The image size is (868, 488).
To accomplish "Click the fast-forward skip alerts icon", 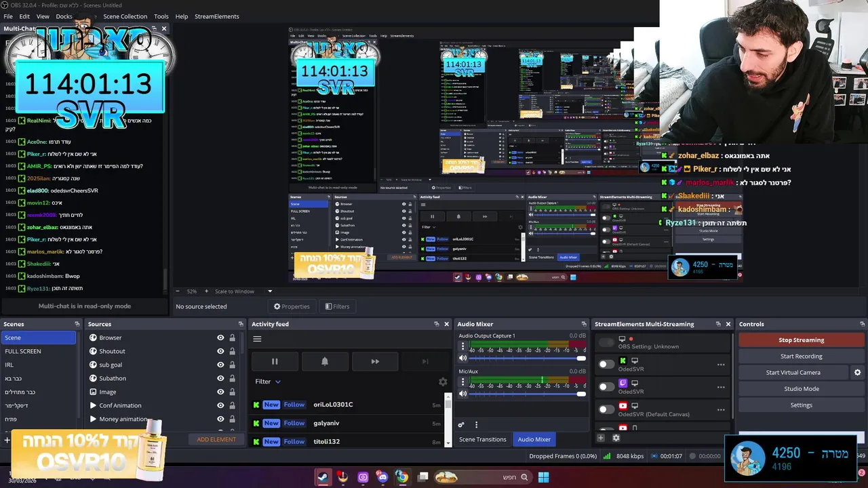I will pyautogui.click(x=375, y=361).
